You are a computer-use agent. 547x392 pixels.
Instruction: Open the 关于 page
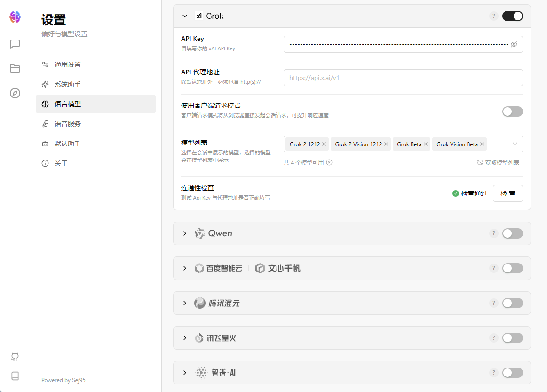click(95, 163)
